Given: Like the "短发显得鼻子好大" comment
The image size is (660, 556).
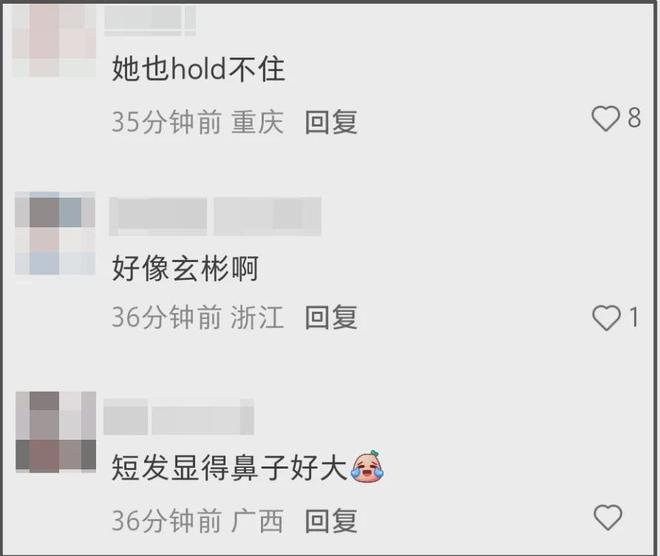Looking at the screenshot, I should (607, 517).
